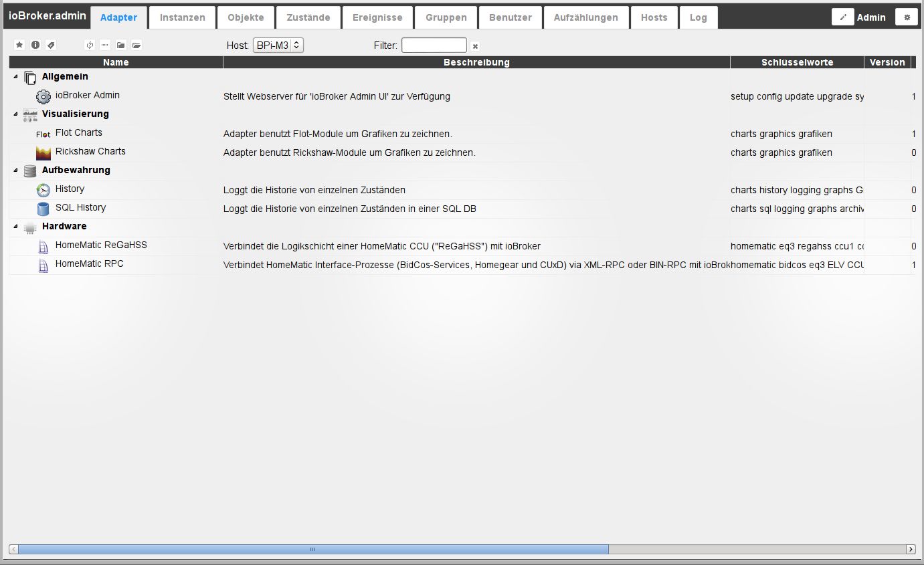Select the Flot Charts row name
This screenshot has width=924, height=565.
pos(79,133)
